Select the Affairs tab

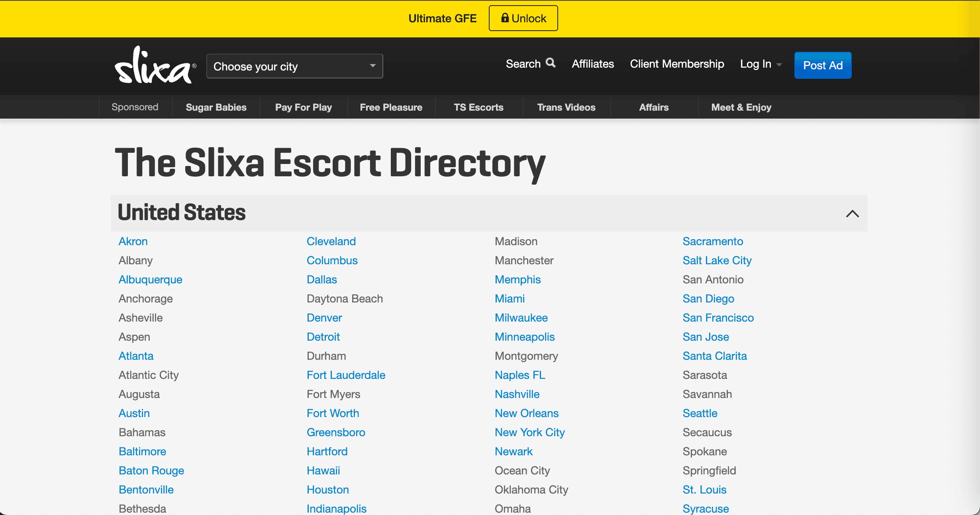[654, 107]
